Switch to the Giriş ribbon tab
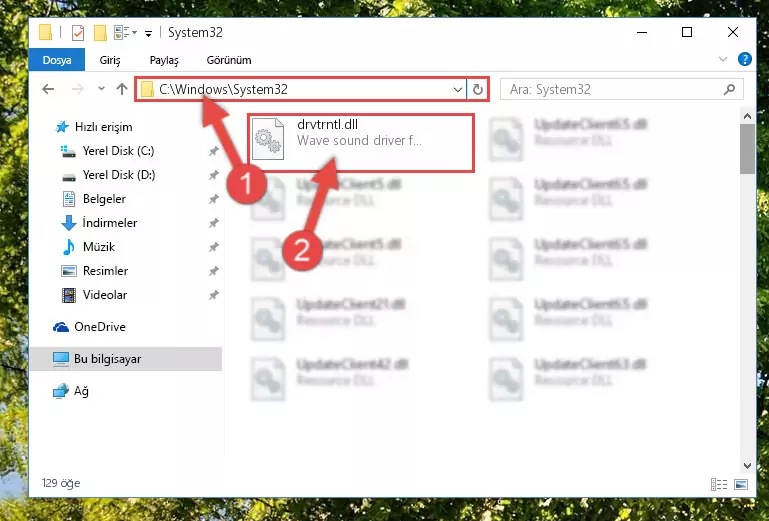 pos(110,60)
